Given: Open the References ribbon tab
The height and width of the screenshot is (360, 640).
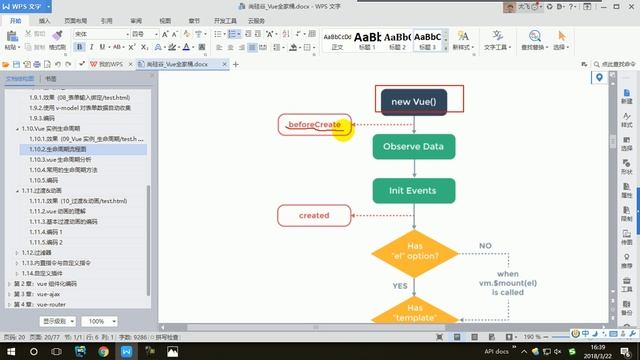Looking at the screenshot, I should (x=107, y=20).
